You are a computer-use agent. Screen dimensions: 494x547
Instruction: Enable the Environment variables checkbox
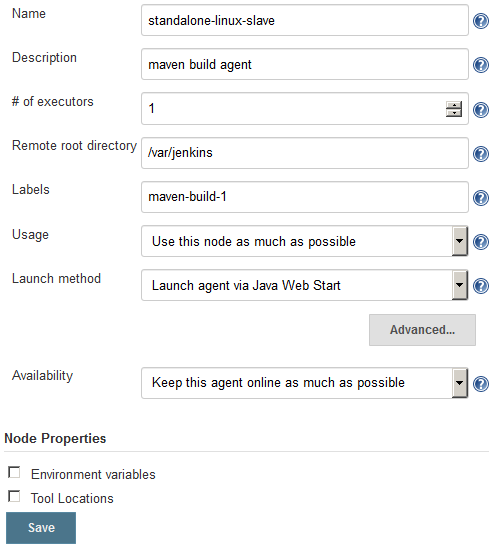14,473
